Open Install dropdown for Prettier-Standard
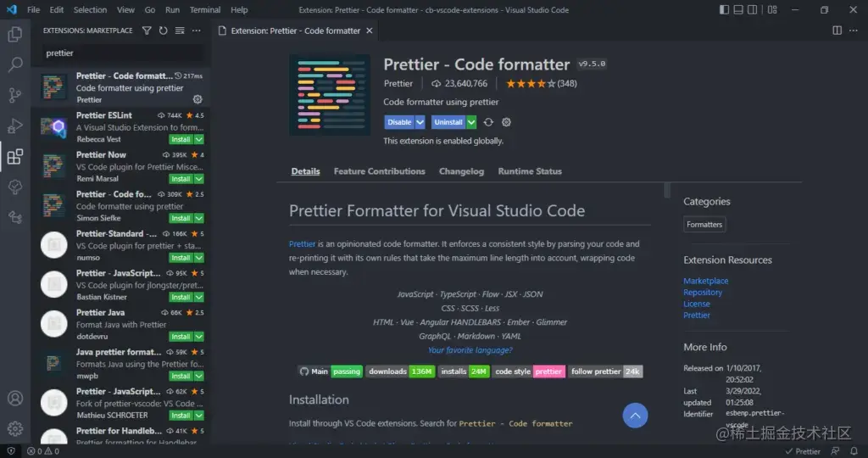 [x=199, y=258]
